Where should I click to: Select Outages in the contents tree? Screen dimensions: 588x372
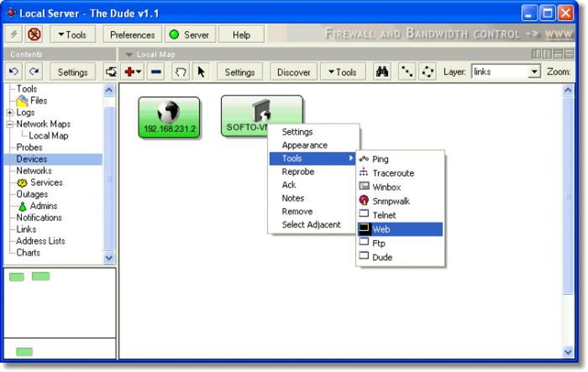[32, 195]
